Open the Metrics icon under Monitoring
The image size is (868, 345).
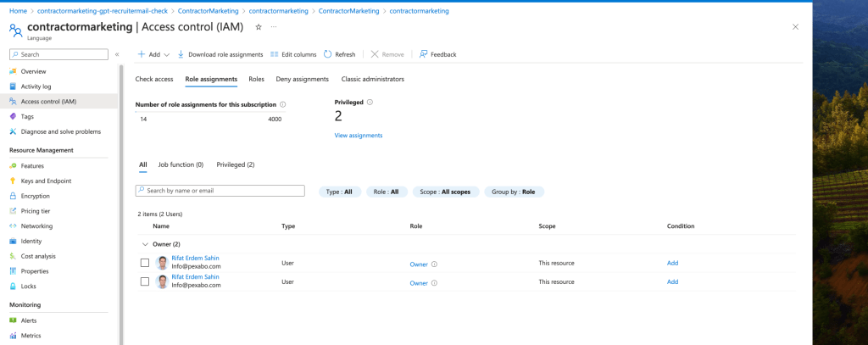tap(13, 336)
